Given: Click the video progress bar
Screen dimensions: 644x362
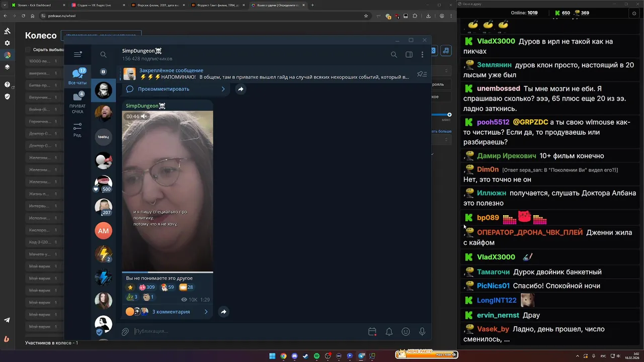Looking at the screenshot, I should (168, 273).
